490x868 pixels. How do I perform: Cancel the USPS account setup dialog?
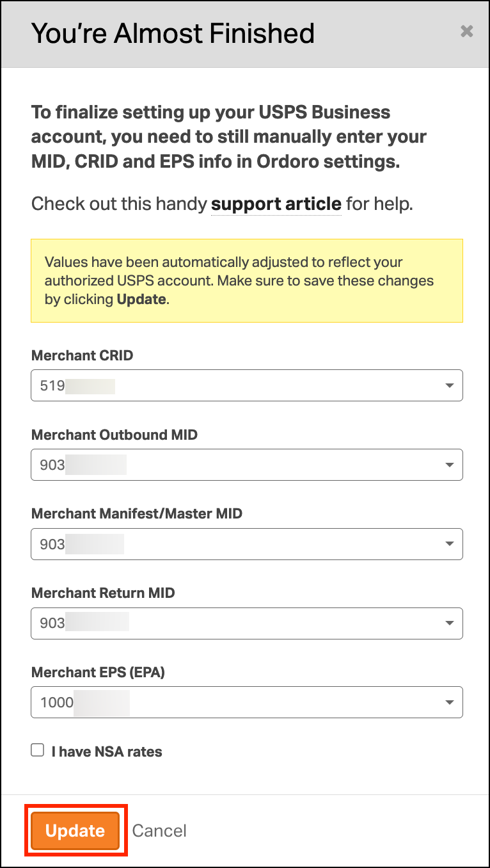click(x=159, y=831)
